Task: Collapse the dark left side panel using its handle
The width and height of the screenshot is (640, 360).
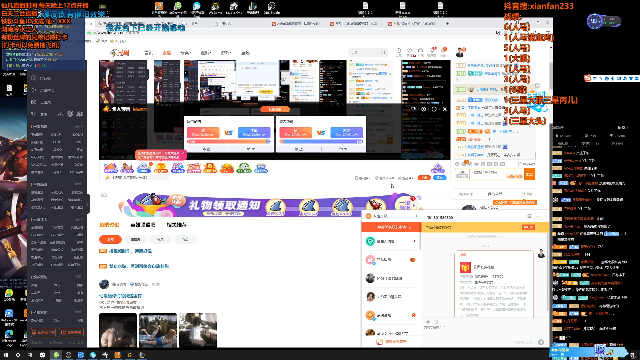Action: pyautogui.click(x=87, y=204)
